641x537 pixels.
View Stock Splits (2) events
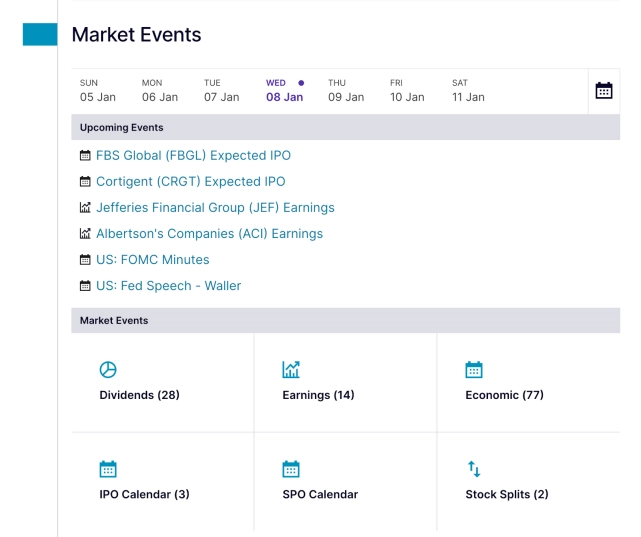506,494
